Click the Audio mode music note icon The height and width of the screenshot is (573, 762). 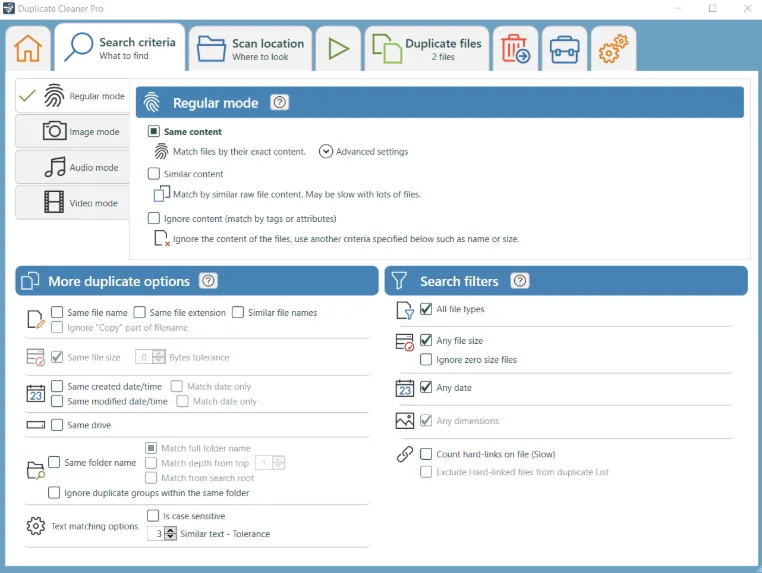tap(55, 167)
